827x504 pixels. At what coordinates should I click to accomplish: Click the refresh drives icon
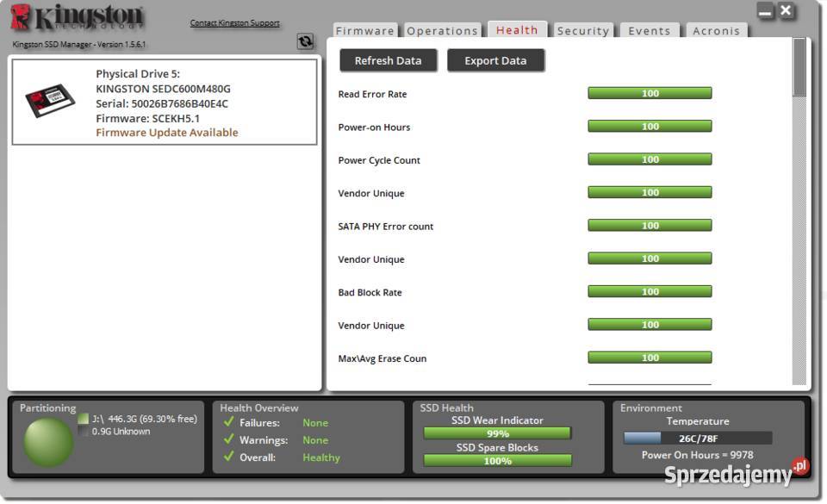(x=305, y=41)
